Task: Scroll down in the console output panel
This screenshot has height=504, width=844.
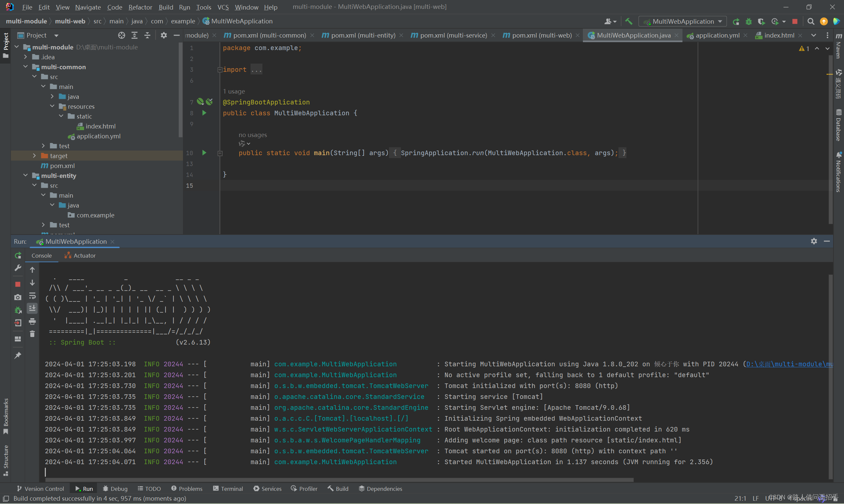Action: (x=32, y=283)
